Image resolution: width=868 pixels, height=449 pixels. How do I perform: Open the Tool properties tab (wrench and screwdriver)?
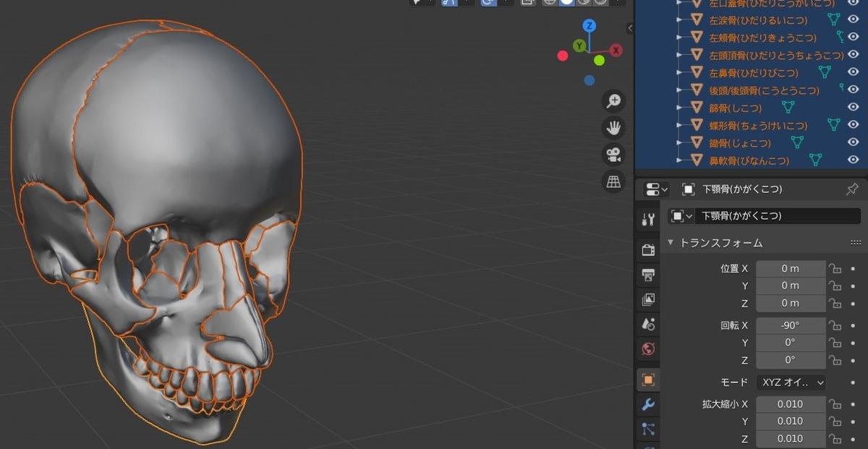[x=648, y=220]
